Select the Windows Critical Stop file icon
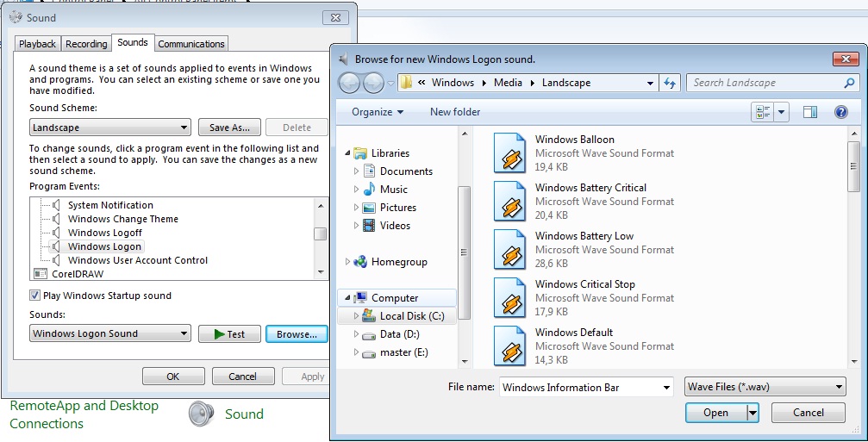This screenshot has height=442, width=868. pos(509,297)
